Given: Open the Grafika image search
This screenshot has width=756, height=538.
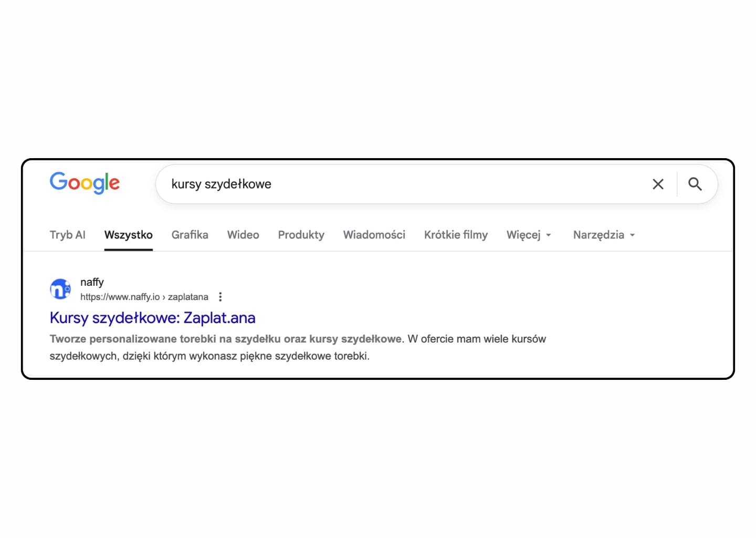Looking at the screenshot, I should (190, 235).
